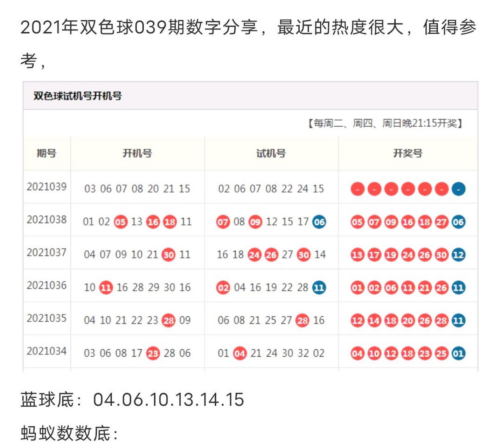
Task: Click plain number 13 in 2021038 开机号
Action: [x=137, y=222]
